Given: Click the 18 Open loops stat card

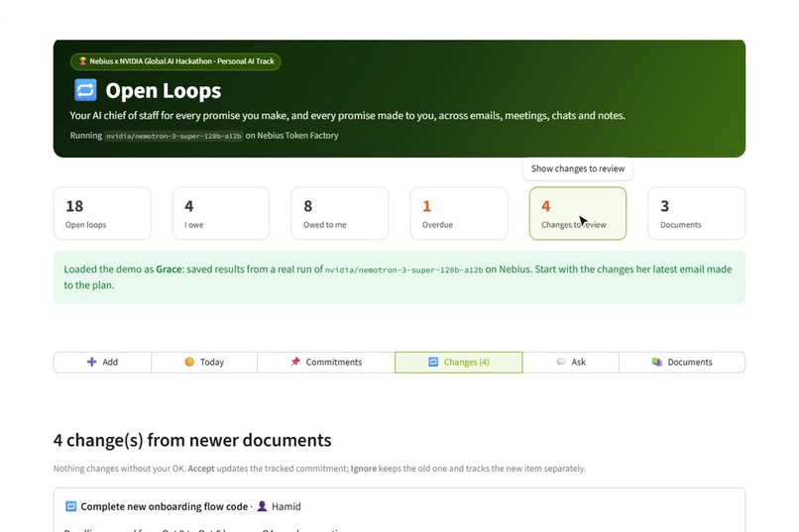Looking at the screenshot, I should click(x=102, y=213).
